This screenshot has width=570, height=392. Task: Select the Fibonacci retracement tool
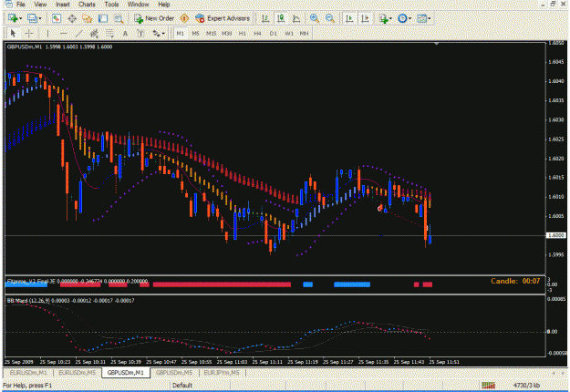click(109, 34)
